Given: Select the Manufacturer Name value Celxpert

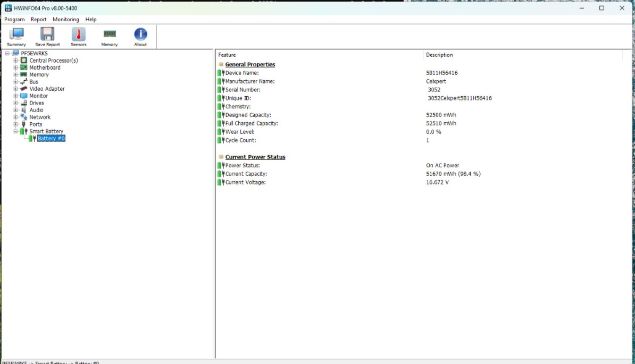Looking at the screenshot, I should [x=436, y=81].
